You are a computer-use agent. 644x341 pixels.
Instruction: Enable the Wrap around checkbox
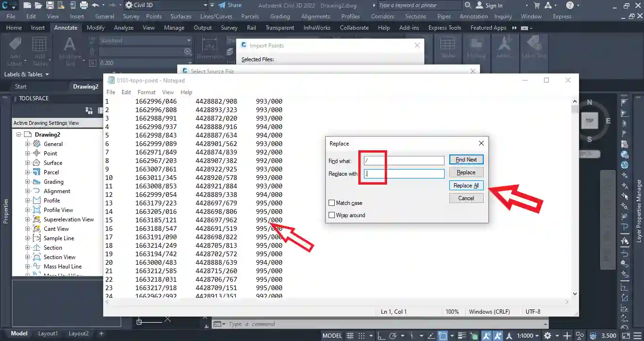point(332,215)
